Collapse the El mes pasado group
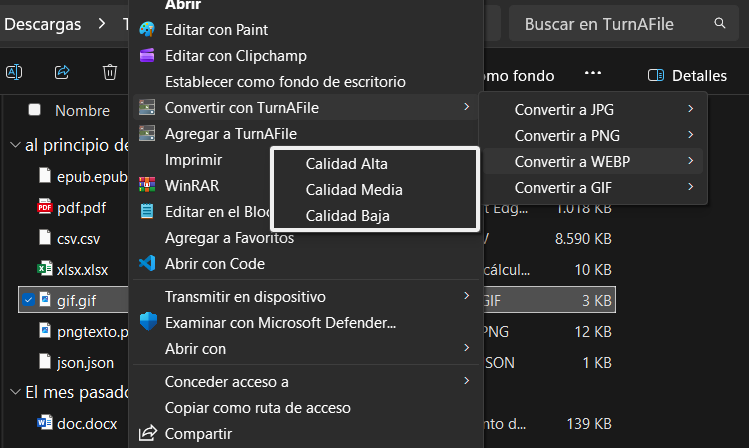 [x=14, y=393]
